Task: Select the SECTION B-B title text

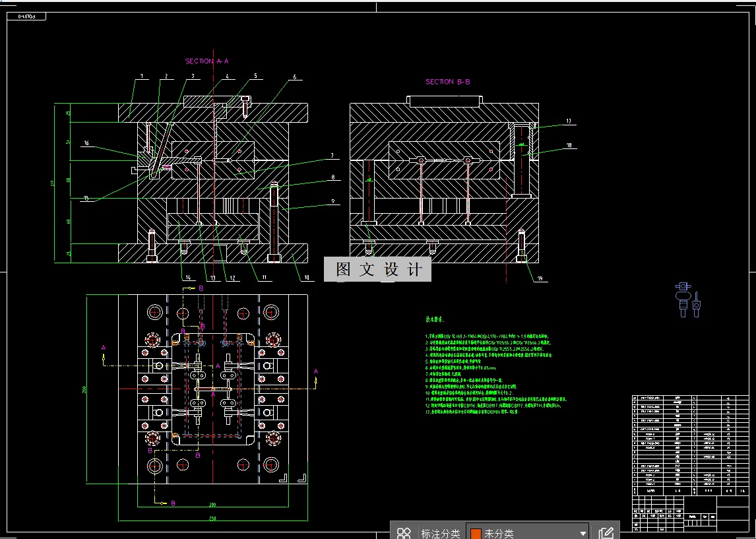Action: pos(447,82)
